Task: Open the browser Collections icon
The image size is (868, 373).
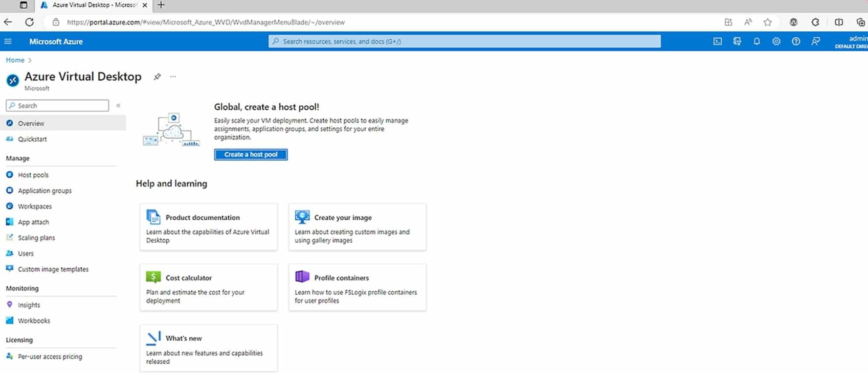Action: coord(861,22)
